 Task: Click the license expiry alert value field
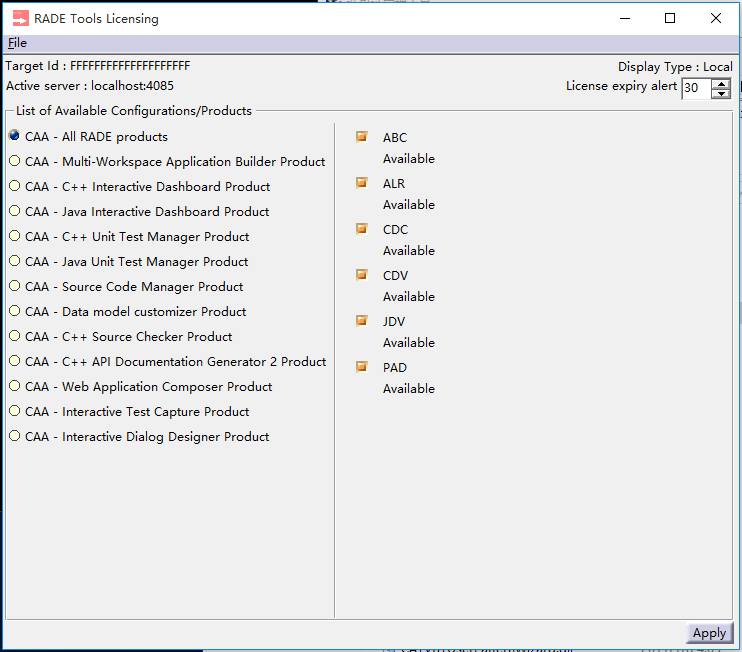pos(696,88)
